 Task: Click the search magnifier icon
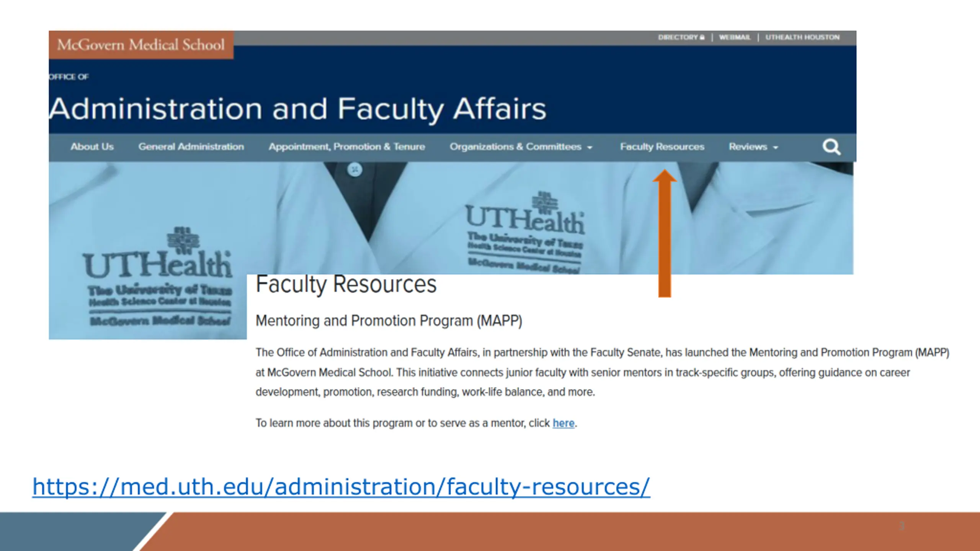(831, 147)
